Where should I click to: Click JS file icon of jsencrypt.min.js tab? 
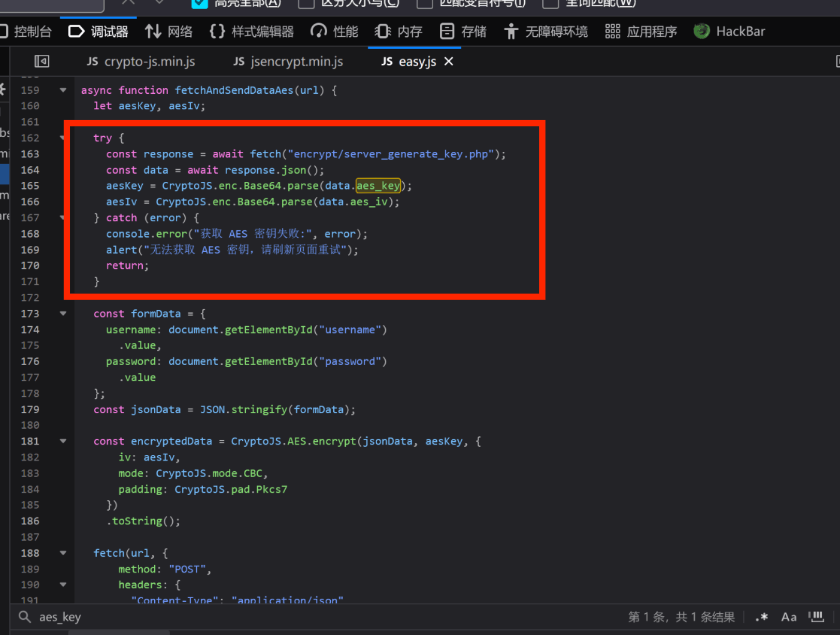[x=239, y=62]
